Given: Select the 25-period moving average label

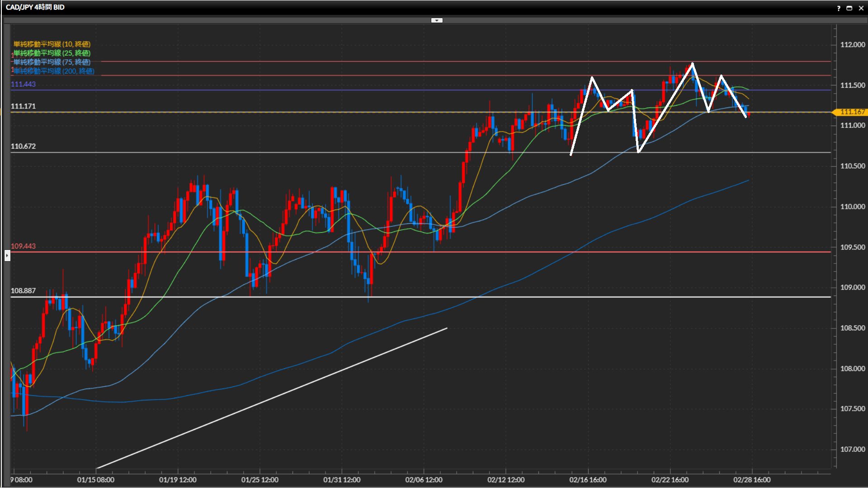Looking at the screenshot, I should tap(52, 53).
